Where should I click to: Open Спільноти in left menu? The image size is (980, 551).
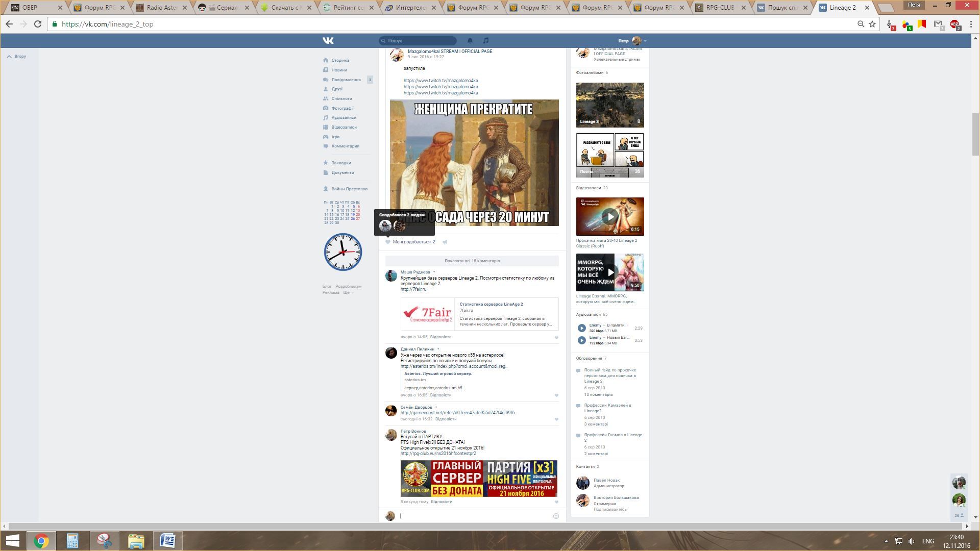pyautogui.click(x=341, y=98)
